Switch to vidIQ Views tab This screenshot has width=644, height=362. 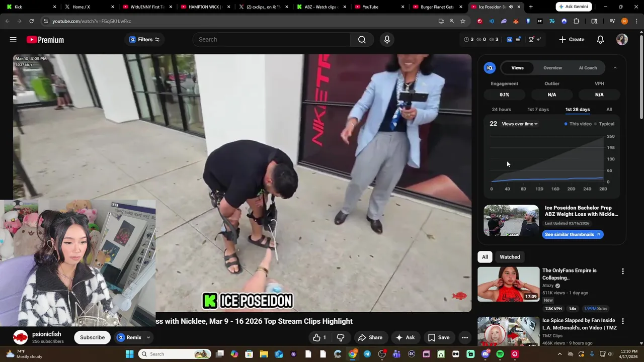pyautogui.click(x=517, y=68)
